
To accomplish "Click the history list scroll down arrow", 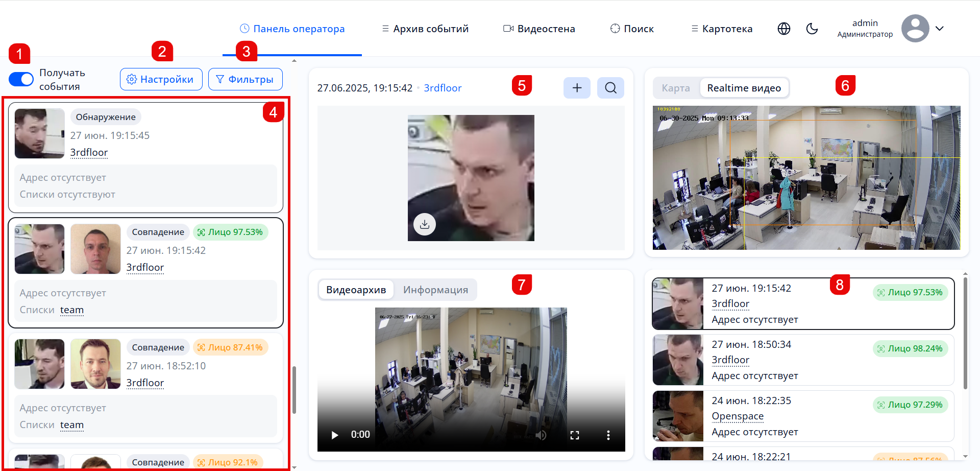I will [965, 456].
